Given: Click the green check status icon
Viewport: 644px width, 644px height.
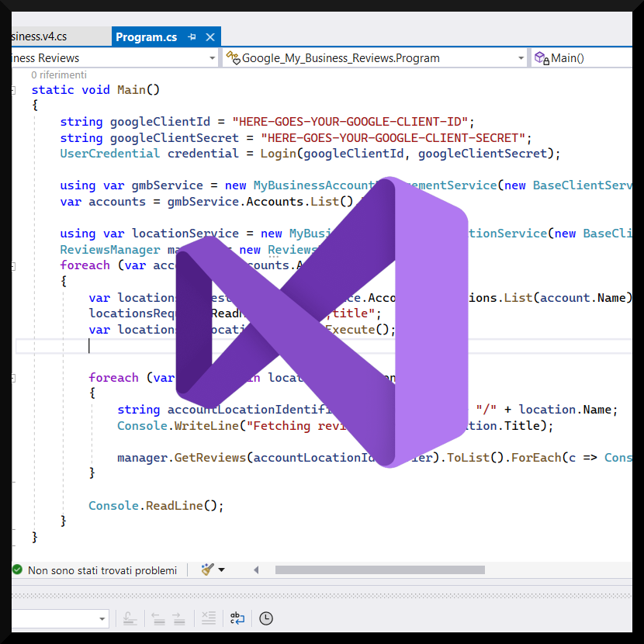Looking at the screenshot, I should 16,570.
